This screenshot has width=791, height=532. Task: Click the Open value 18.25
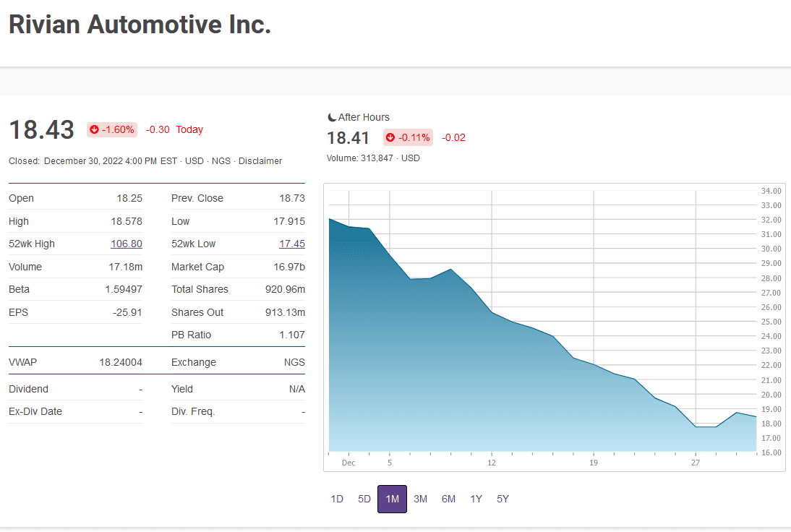click(129, 198)
